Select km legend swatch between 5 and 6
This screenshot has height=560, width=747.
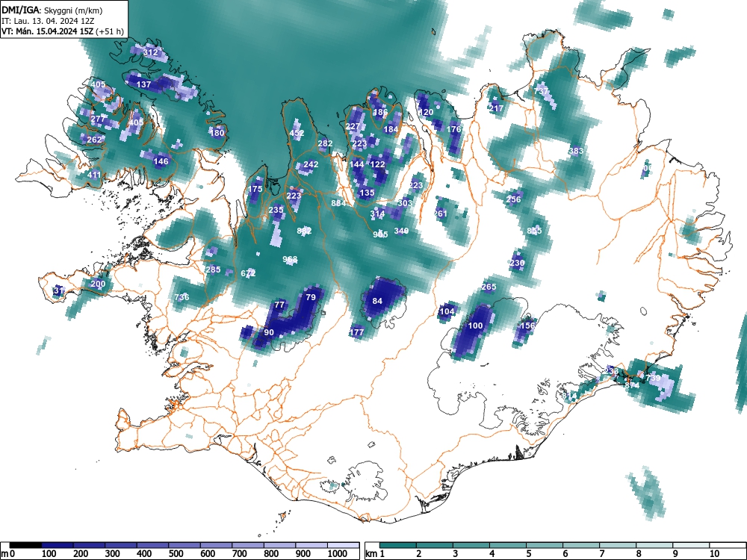544,545
